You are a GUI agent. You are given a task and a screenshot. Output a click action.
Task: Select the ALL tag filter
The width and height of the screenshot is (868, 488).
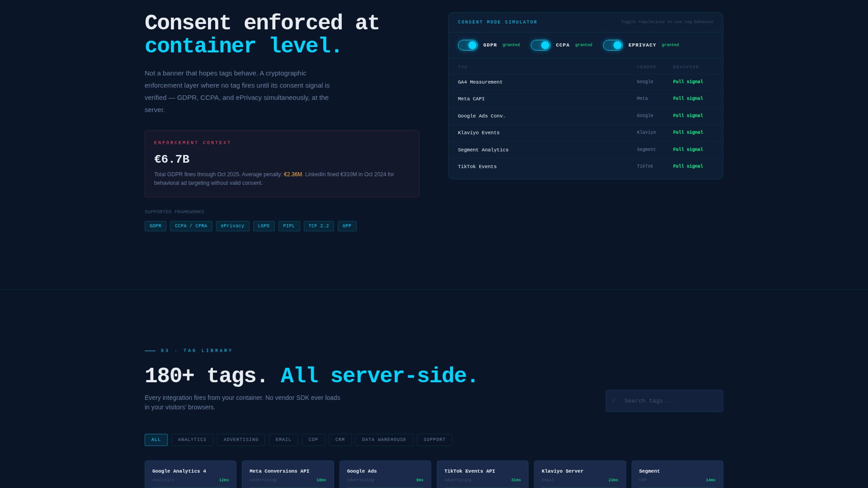(156, 440)
